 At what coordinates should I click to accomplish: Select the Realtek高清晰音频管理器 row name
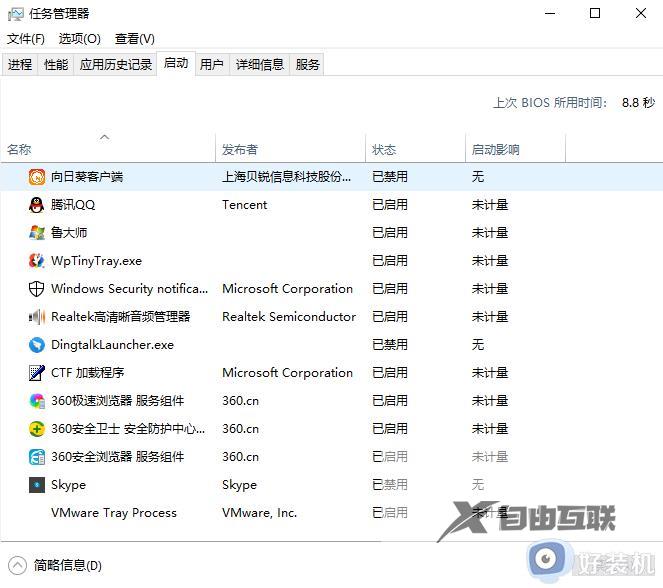point(121,317)
